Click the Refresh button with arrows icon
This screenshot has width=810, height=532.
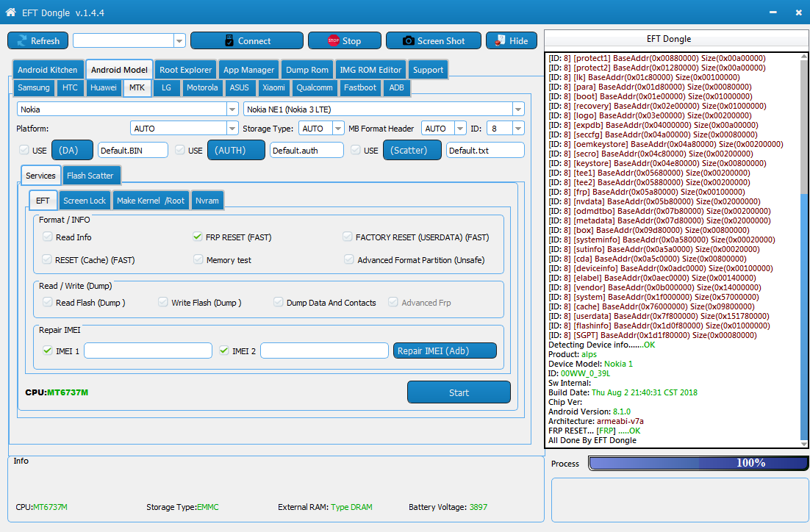point(37,41)
